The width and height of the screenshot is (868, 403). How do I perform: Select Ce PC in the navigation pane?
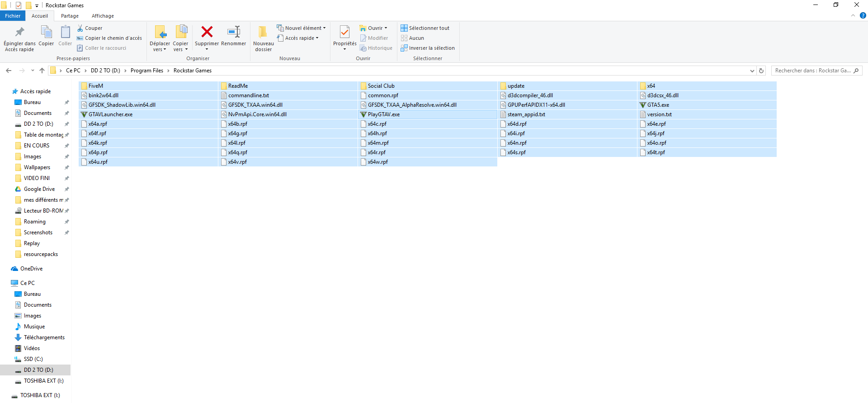tap(28, 283)
